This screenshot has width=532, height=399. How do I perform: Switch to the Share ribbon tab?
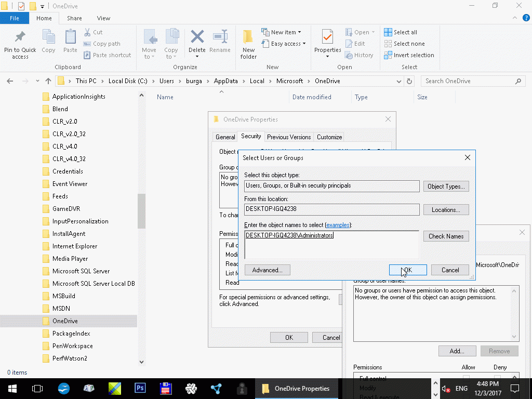[74, 18]
